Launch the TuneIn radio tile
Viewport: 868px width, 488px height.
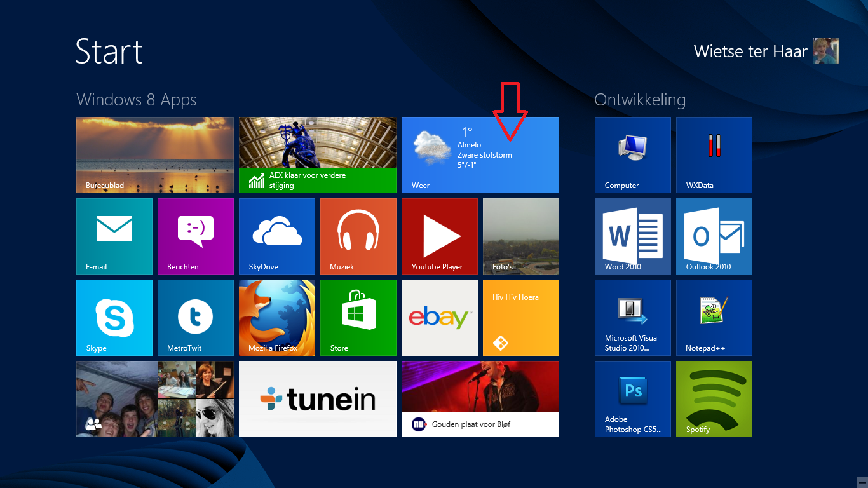[318, 399]
